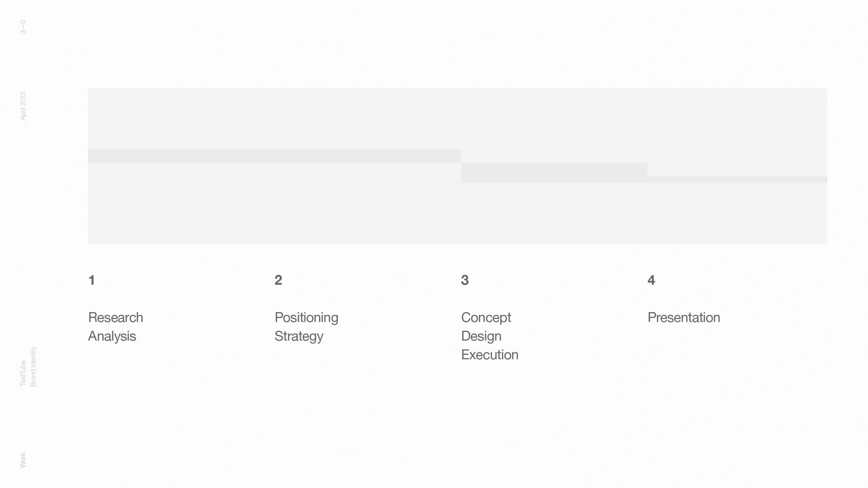Click the "3—0" page number label
Viewport: 868px width, 488px height.
click(x=23, y=27)
